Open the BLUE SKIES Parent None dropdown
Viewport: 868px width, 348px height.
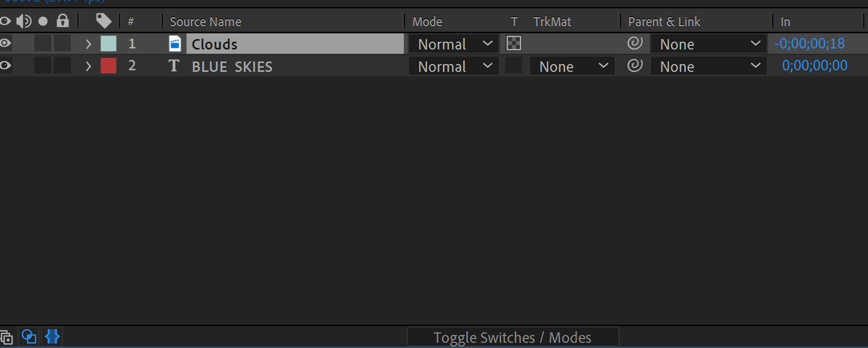(x=709, y=66)
